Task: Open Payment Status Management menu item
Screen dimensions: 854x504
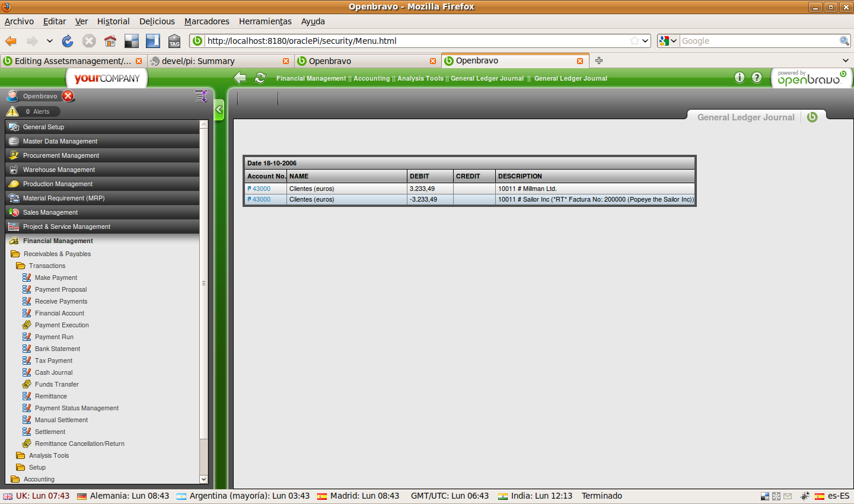Action: (x=77, y=408)
